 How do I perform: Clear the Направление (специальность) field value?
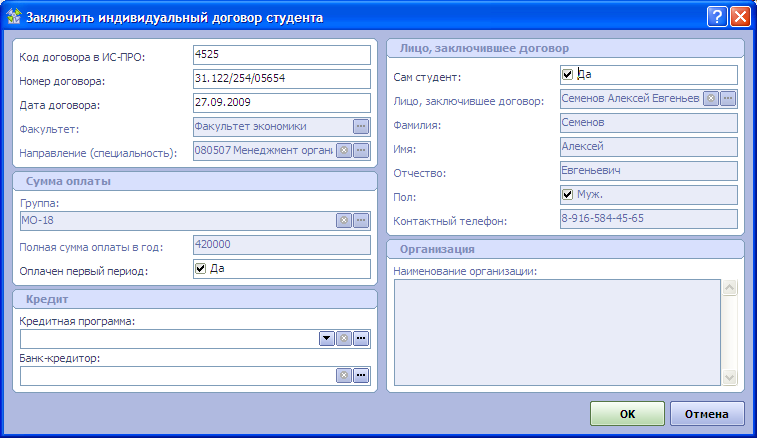[344, 151]
